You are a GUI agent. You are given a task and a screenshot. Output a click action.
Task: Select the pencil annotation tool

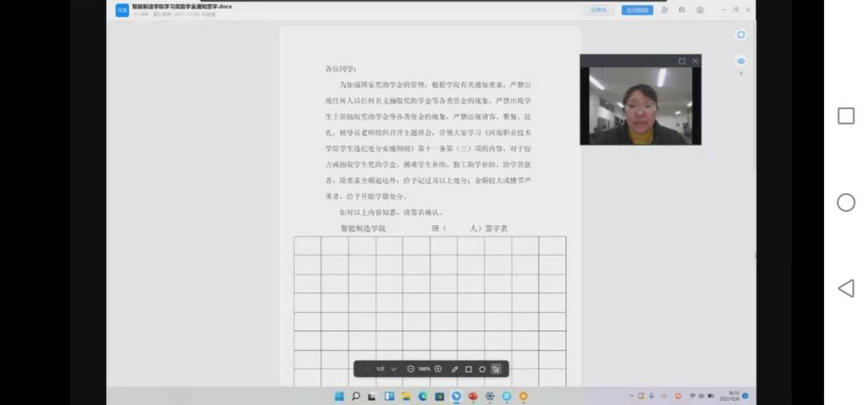[454, 369]
